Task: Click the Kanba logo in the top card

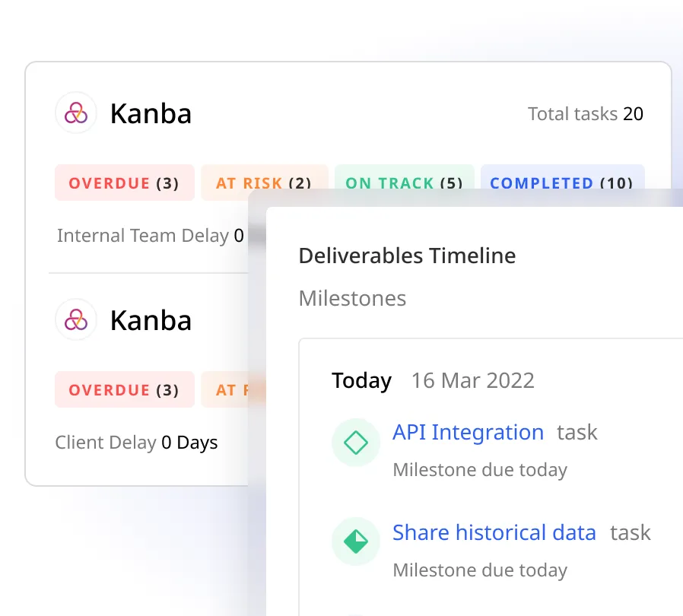Action: click(76, 113)
